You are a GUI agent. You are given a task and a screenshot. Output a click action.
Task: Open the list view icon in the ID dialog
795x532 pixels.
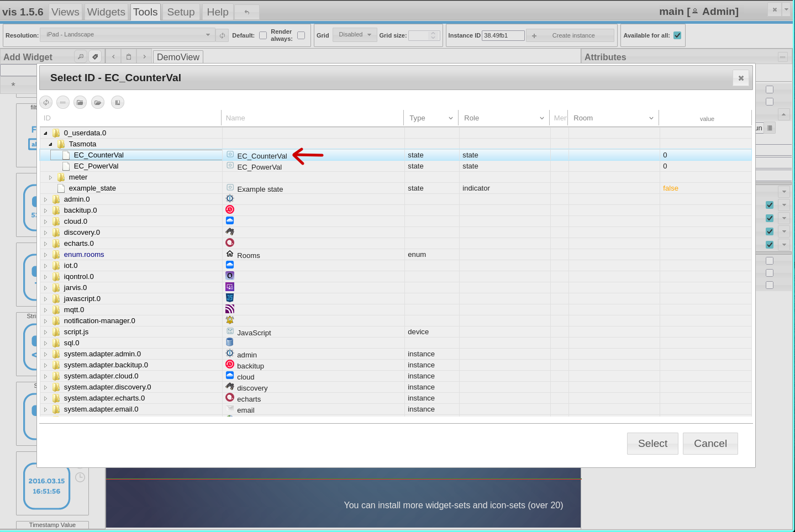(x=62, y=102)
